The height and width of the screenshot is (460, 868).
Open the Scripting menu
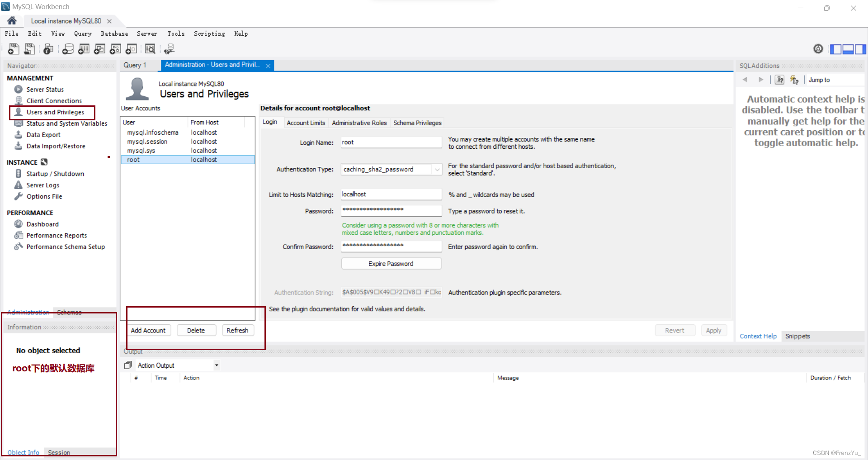pos(209,33)
